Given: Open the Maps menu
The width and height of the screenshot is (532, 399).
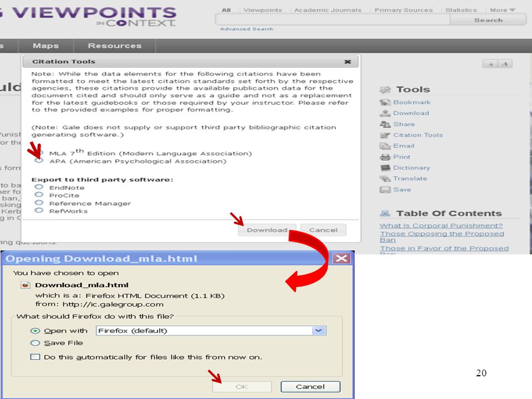Looking at the screenshot, I should click(46, 46).
